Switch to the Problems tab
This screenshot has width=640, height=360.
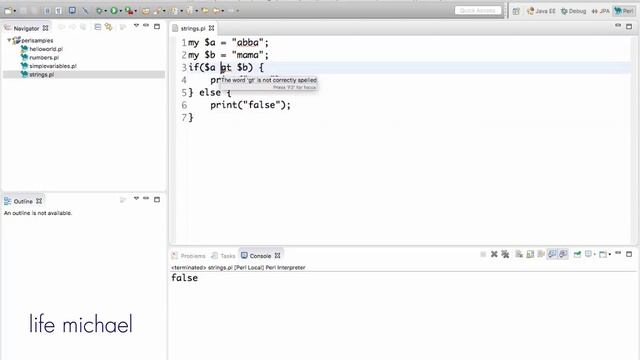[x=189, y=256]
